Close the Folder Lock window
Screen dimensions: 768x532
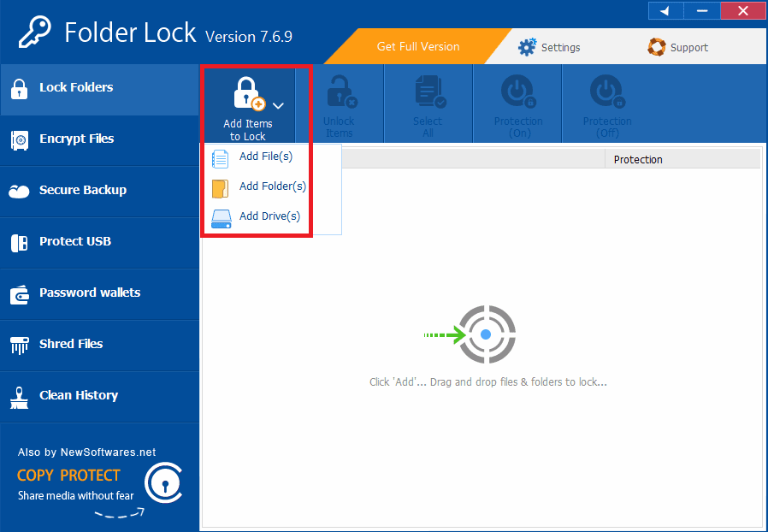tap(743, 11)
